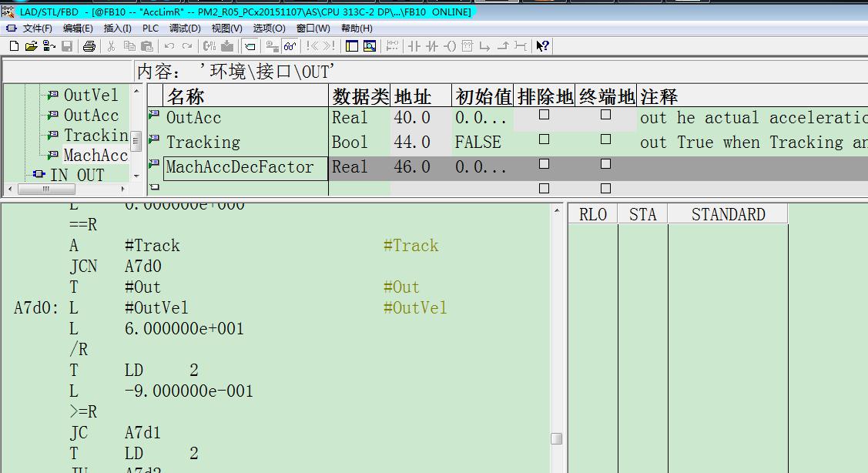
Task: Click the 注释 column header
Action: (x=752, y=96)
